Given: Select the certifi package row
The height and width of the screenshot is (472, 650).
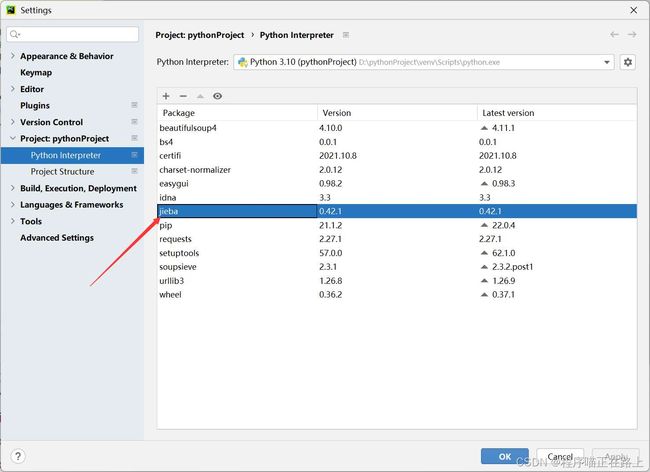Looking at the screenshot, I should click(397, 156).
